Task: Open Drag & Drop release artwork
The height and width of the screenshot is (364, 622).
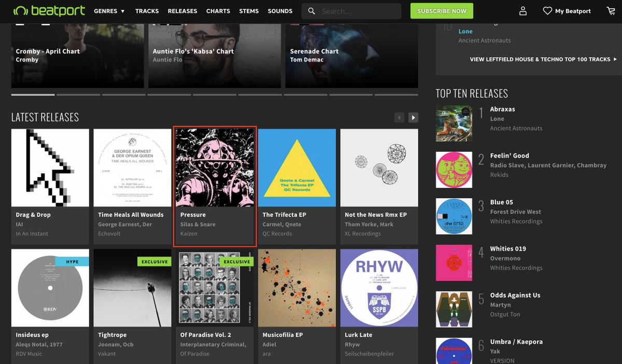Action: [x=50, y=168]
